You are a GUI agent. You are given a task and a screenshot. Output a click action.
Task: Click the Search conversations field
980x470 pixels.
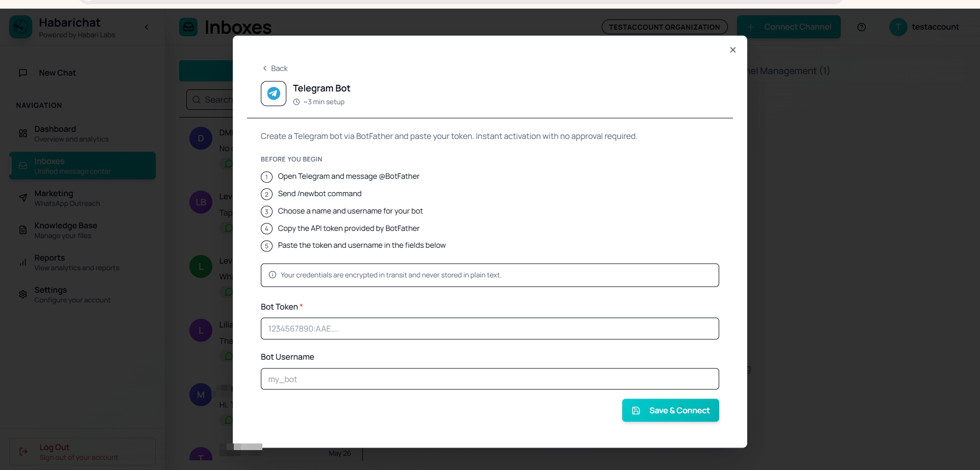[x=210, y=100]
